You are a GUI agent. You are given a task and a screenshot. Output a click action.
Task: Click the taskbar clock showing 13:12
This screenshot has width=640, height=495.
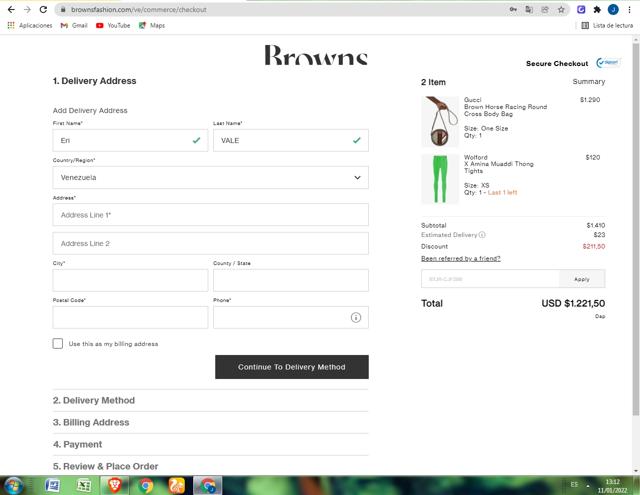[x=612, y=486]
